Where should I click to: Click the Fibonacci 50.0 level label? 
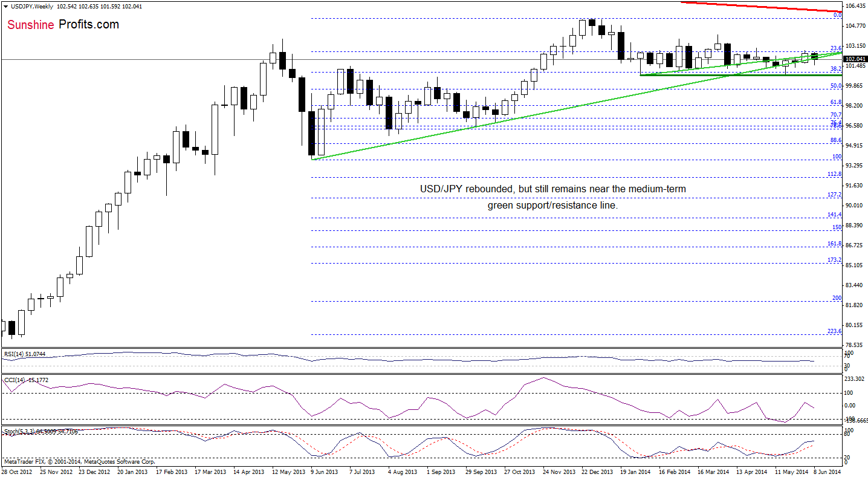tap(836, 86)
